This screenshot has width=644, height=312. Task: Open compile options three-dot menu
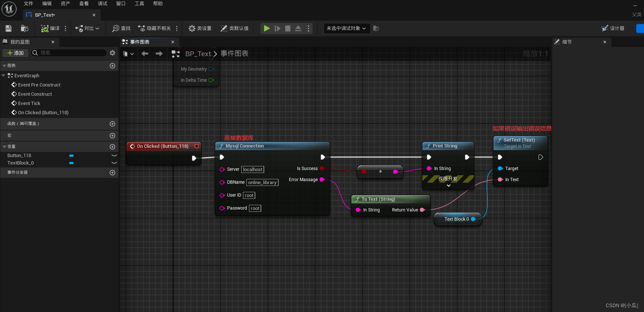pos(65,28)
